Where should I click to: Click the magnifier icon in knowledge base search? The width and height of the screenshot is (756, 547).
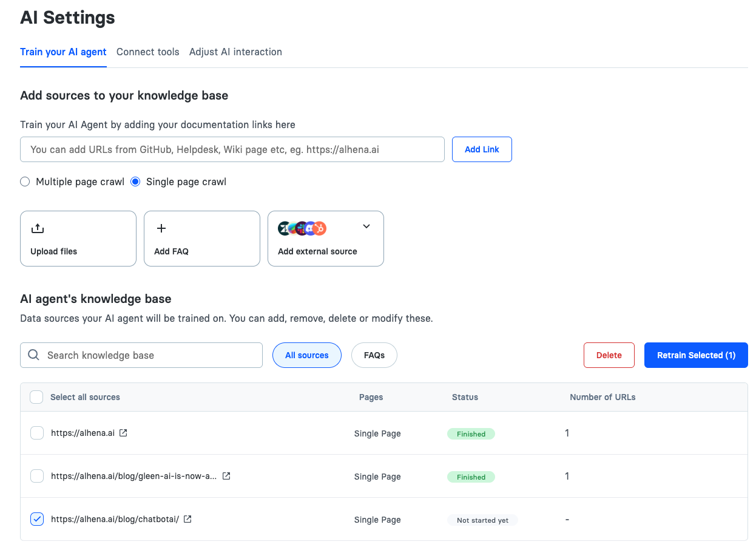[x=34, y=355]
